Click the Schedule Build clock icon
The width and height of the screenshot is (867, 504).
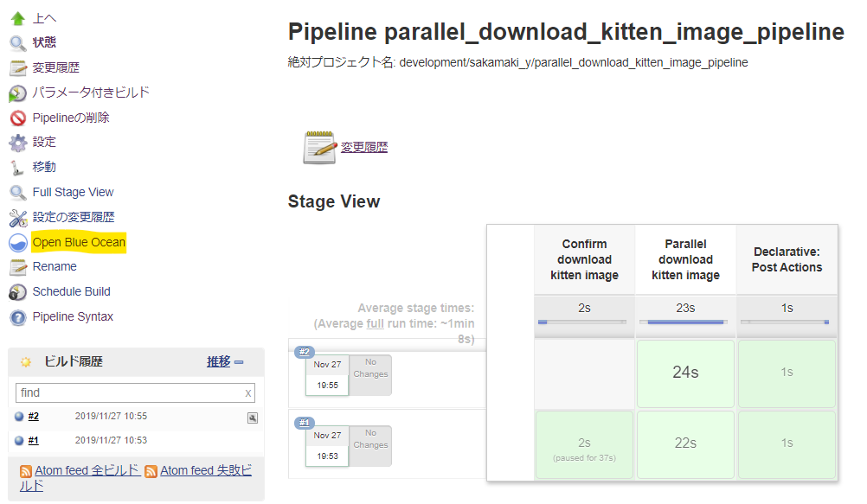tap(17, 292)
